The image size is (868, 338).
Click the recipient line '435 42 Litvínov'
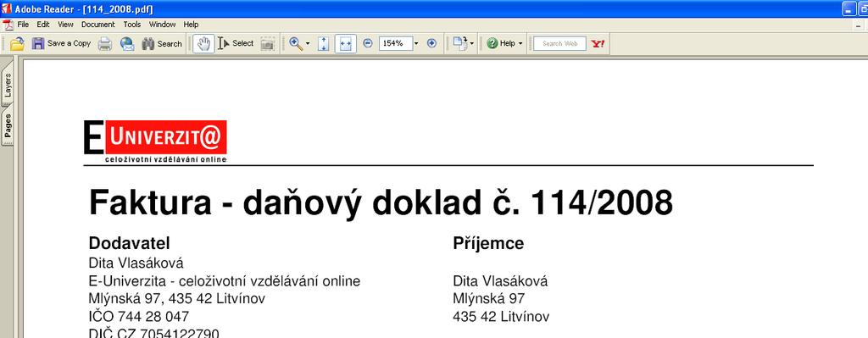tap(501, 317)
